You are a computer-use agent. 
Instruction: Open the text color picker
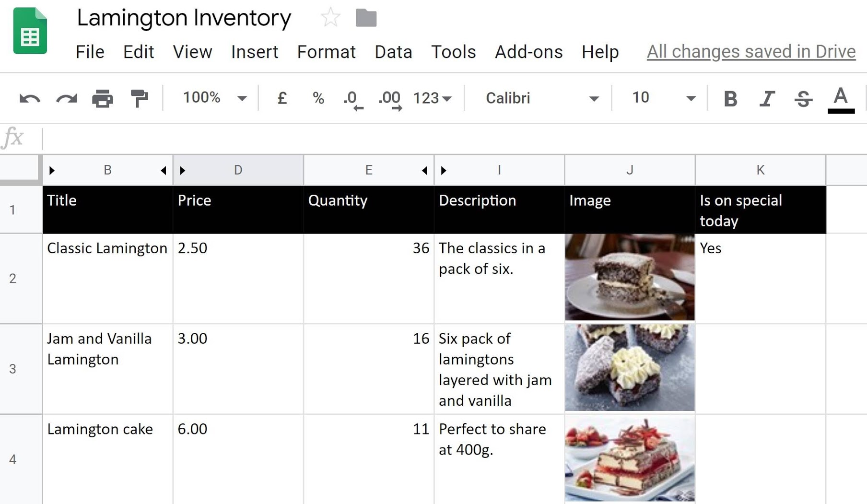841,99
